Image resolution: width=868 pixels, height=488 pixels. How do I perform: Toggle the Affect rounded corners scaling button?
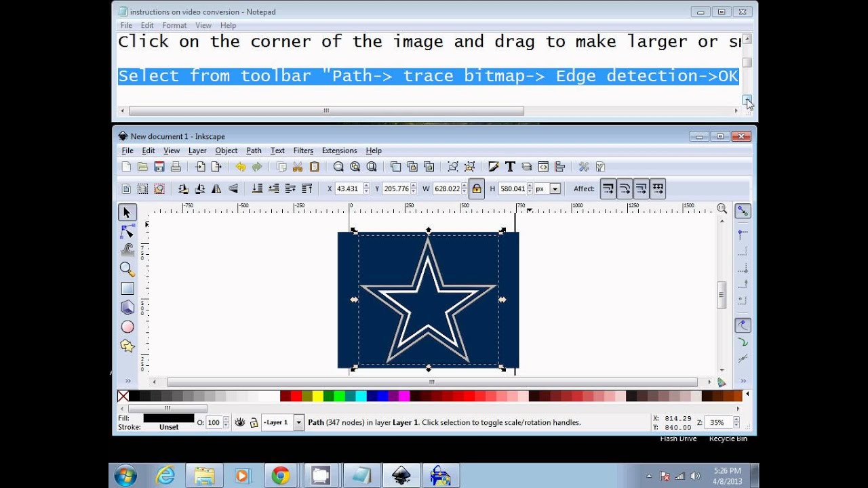[x=625, y=189]
